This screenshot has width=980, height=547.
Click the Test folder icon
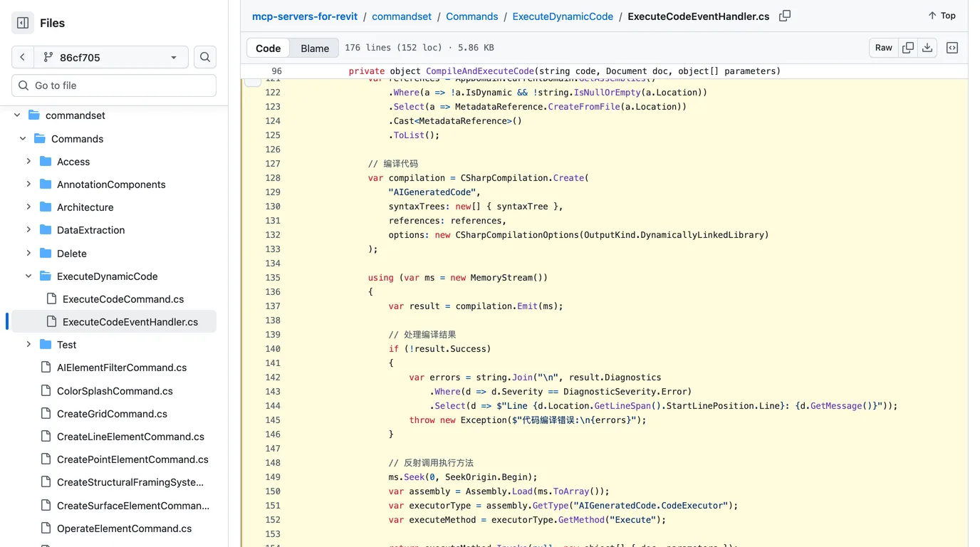[46, 345]
